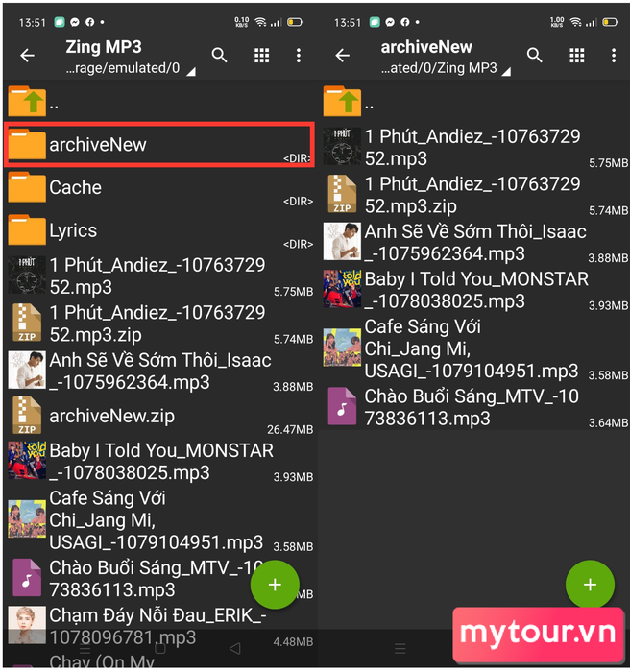This screenshot has height=672, width=630.
Task: Open search in archiveNew panel
Action: click(534, 56)
